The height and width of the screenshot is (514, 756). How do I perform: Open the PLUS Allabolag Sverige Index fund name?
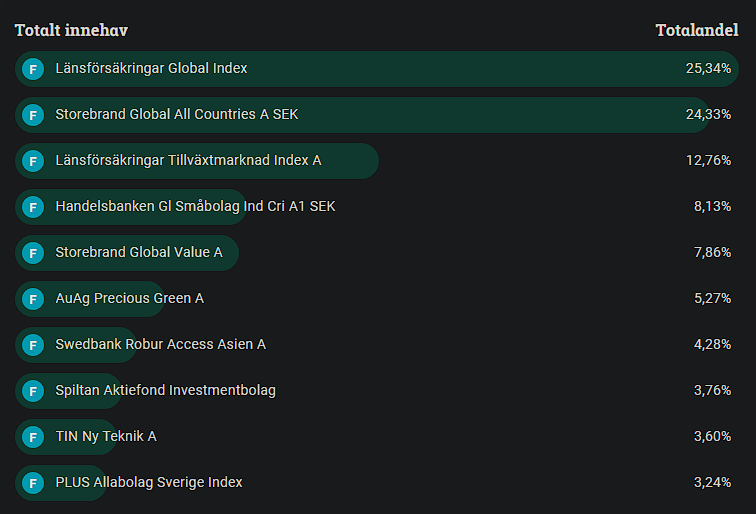point(149,482)
